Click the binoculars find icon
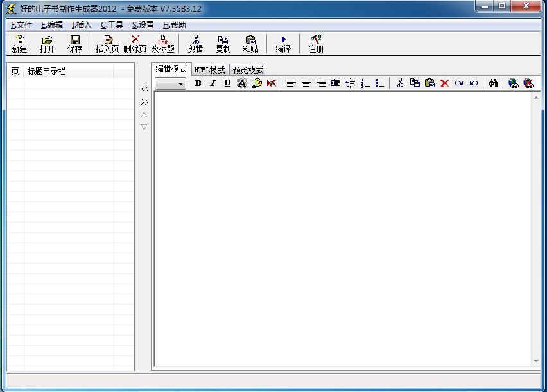Viewport: 547px width, 392px height. point(493,83)
